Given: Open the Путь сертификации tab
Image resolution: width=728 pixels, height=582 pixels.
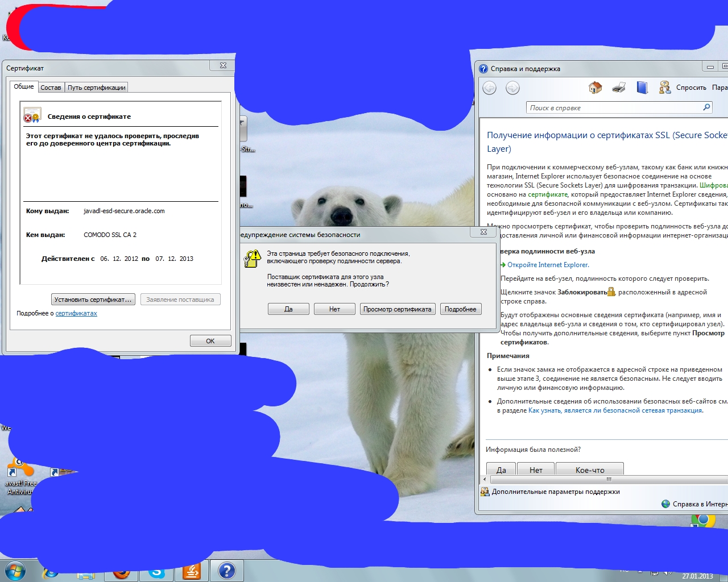Looking at the screenshot, I should (x=96, y=88).
